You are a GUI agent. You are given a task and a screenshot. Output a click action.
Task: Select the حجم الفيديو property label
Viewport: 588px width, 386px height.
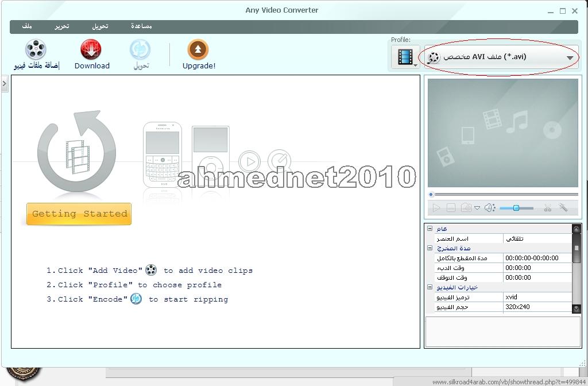[452, 307]
